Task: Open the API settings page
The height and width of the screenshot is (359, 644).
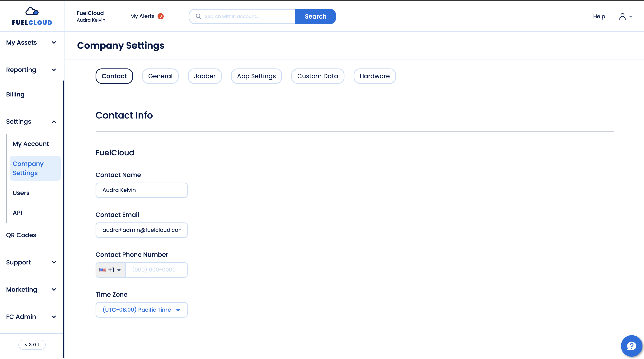Action: pos(17,213)
